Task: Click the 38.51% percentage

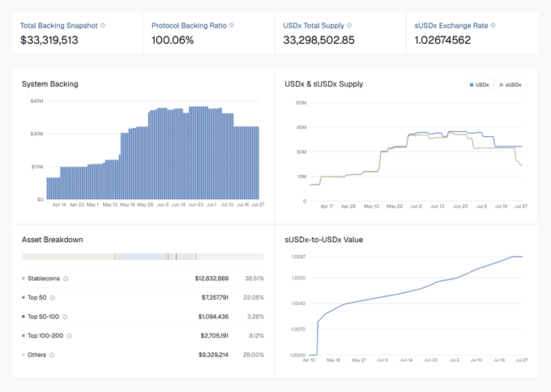Action: click(x=254, y=279)
